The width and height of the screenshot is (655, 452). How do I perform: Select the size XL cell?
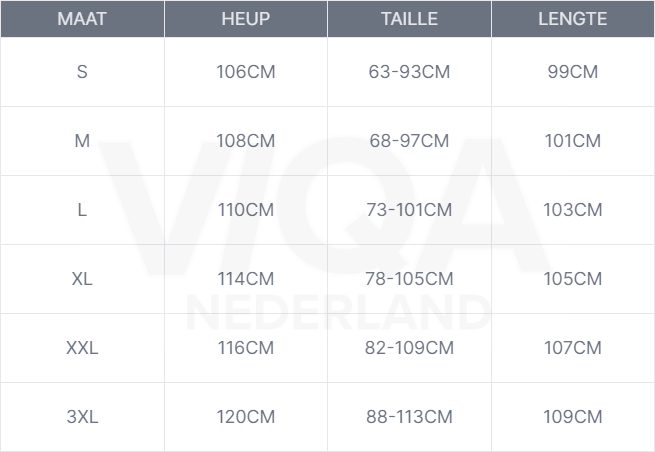pos(82,279)
